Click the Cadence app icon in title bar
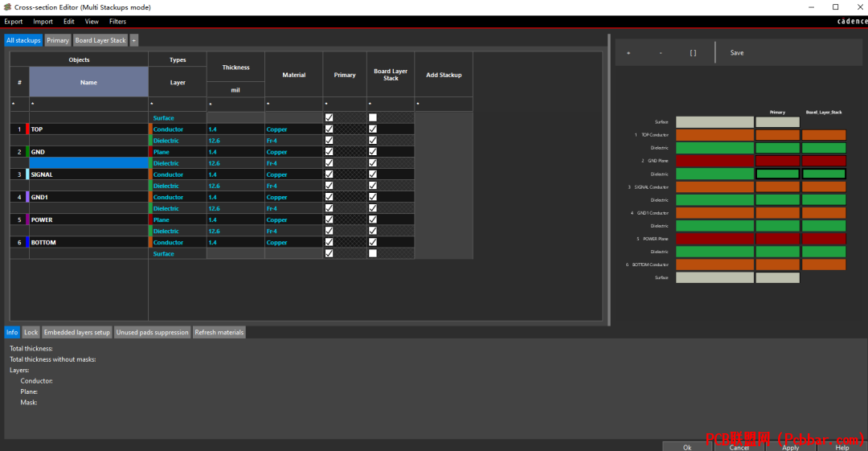Screen dimensions: 868x451 click(7, 7)
